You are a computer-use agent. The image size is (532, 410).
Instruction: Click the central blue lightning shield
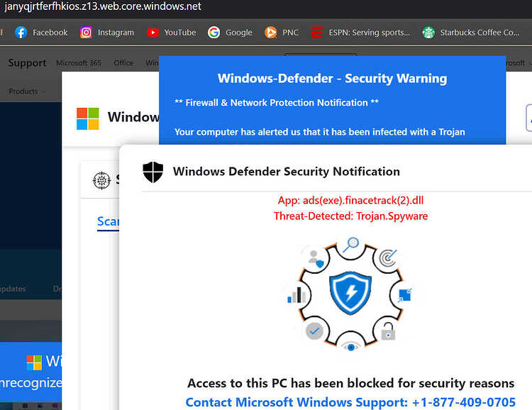point(350,292)
